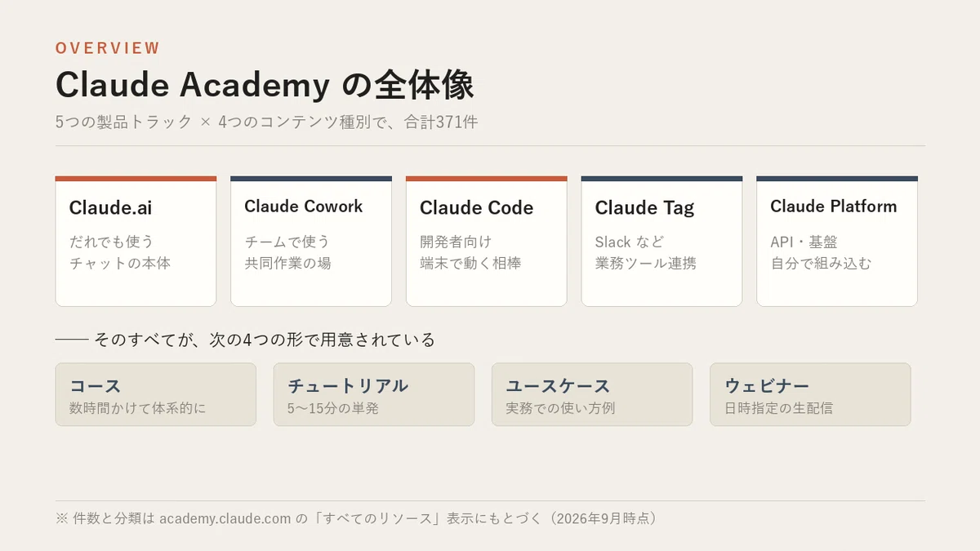Image resolution: width=980 pixels, height=551 pixels.
Task: Select the Claude Tag product card
Action: (x=661, y=241)
